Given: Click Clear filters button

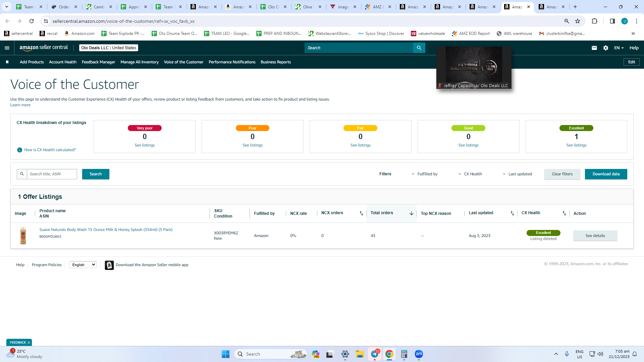Looking at the screenshot, I should point(562,174).
